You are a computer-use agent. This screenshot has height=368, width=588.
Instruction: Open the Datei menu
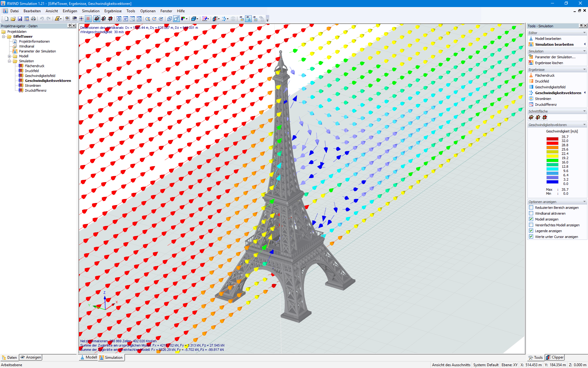click(14, 11)
